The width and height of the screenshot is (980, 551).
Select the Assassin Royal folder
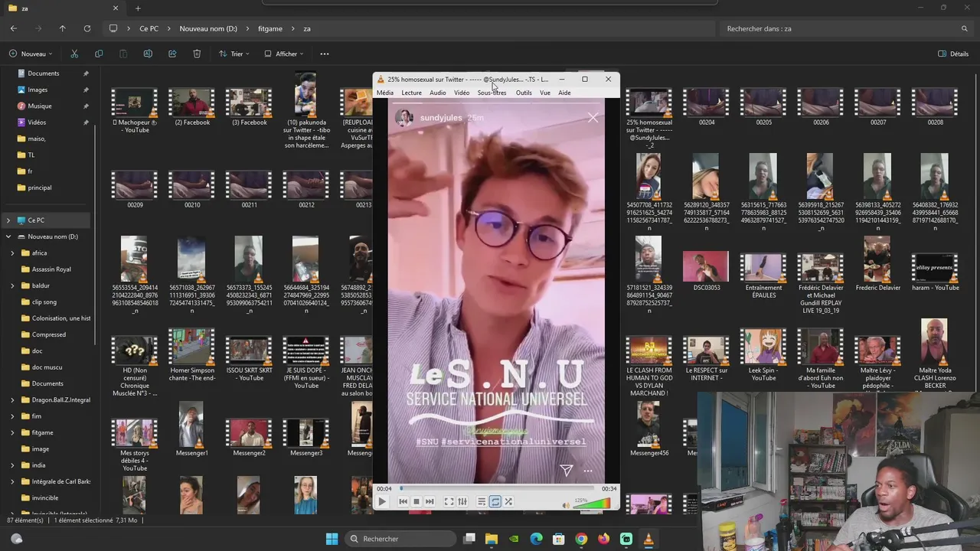coord(51,269)
